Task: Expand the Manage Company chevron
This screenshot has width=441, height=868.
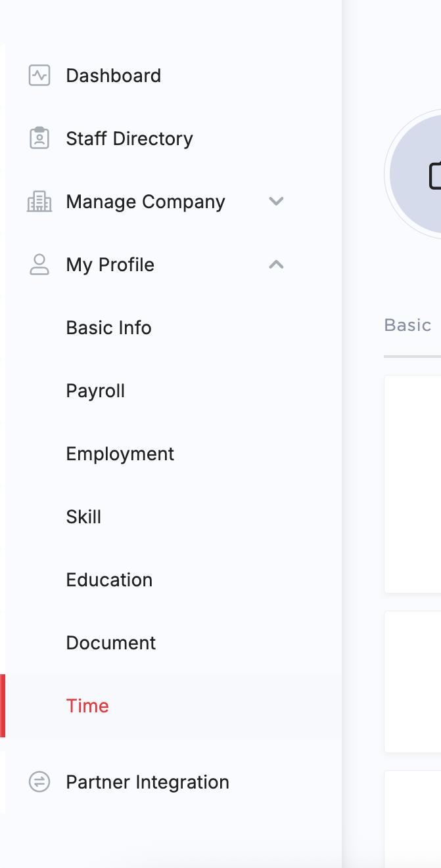Action: tap(276, 202)
